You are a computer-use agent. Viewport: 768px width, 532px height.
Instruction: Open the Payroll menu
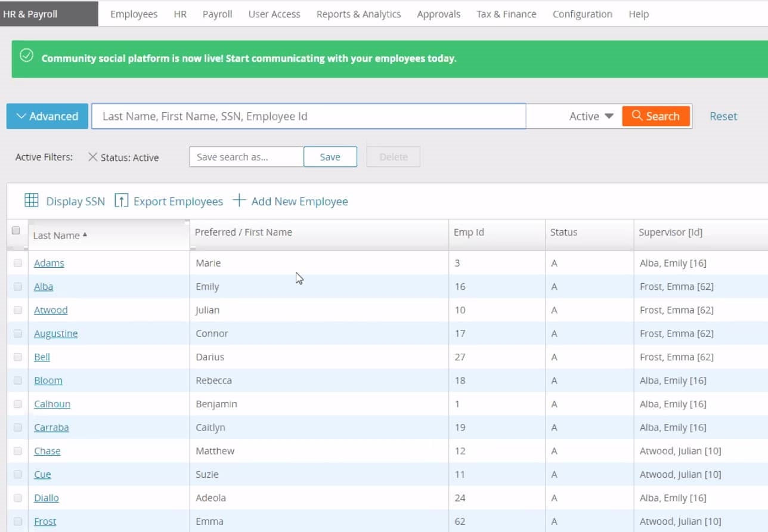[217, 14]
